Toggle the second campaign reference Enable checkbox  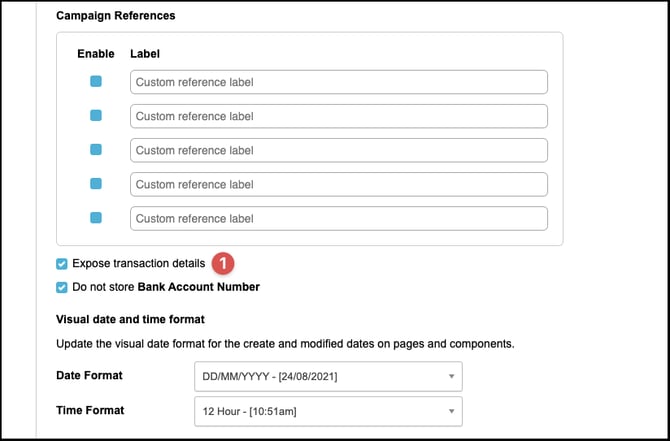pos(96,116)
